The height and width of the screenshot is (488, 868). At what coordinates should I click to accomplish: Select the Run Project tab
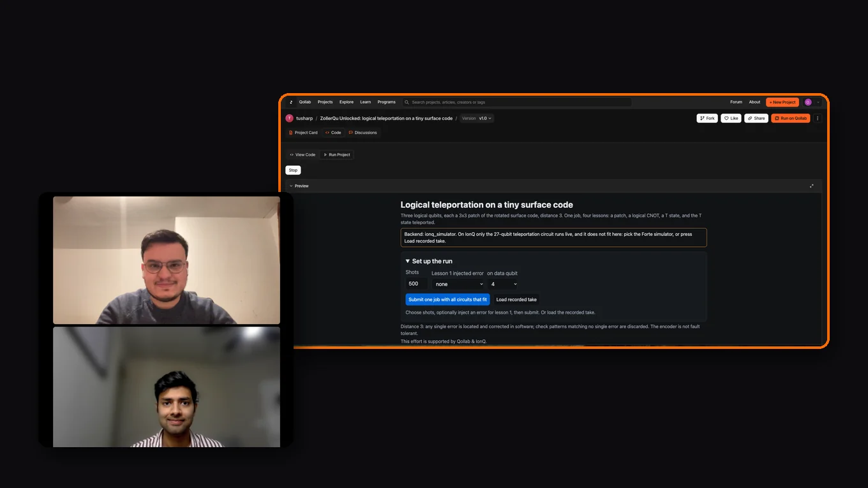[x=337, y=154]
